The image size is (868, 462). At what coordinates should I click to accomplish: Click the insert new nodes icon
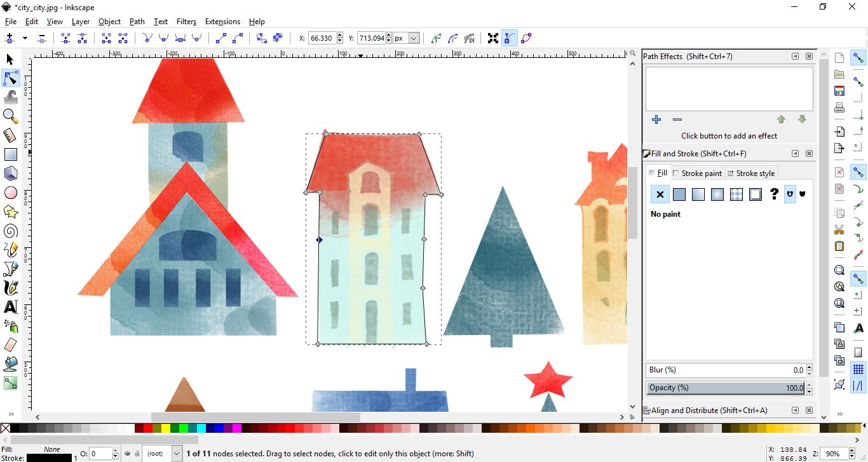coord(9,38)
